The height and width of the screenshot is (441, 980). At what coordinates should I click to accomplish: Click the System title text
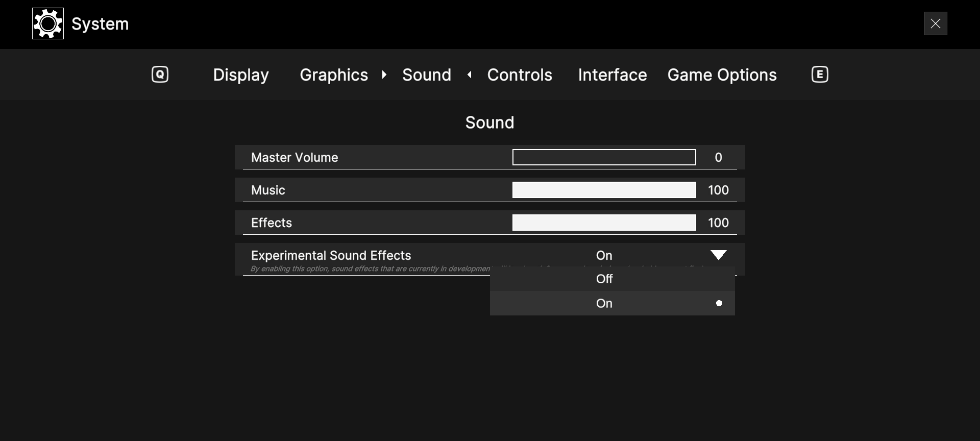coord(100,24)
